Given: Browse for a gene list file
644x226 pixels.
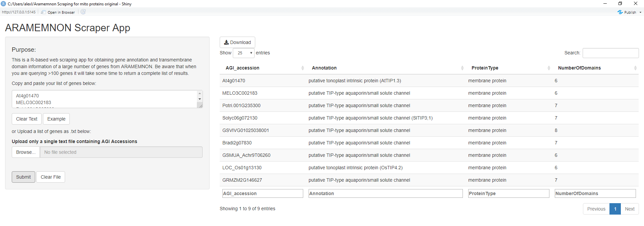Looking at the screenshot, I should pyautogui.click(x=26, y=152).
